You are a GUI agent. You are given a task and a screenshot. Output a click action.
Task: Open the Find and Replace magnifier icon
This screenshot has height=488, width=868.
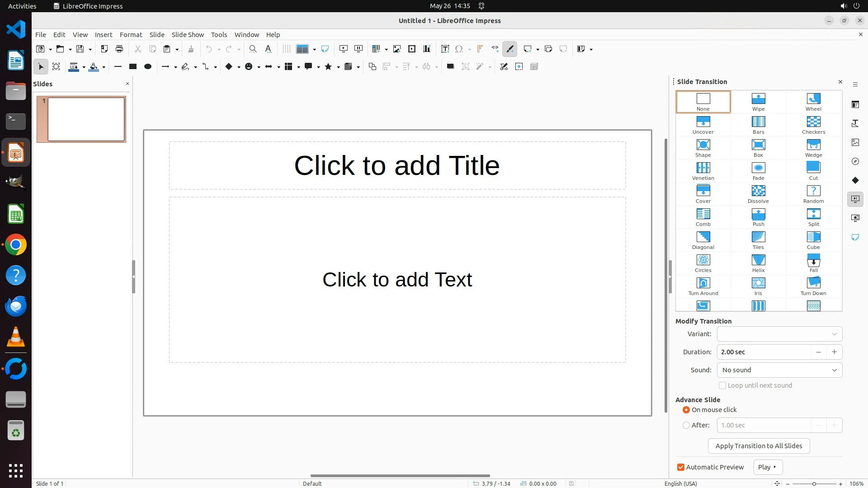[x=253, y=49]
